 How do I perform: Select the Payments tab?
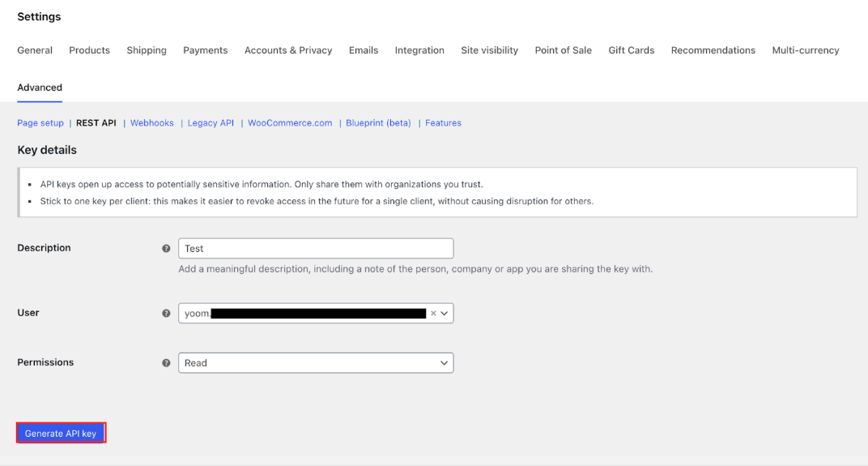pyautogui.click(x=205, y=50)
